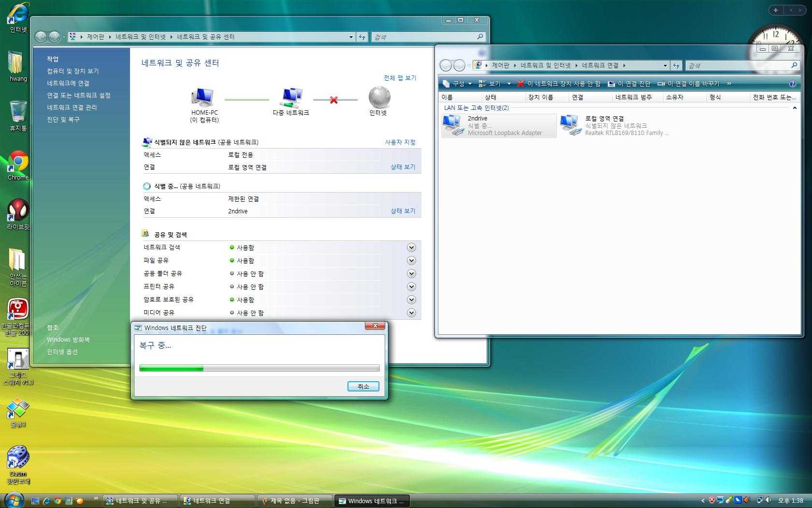Screen dimensions: 812x508
Task: Expand the 파일 공유 sharing setting
Action: [411, 260]
